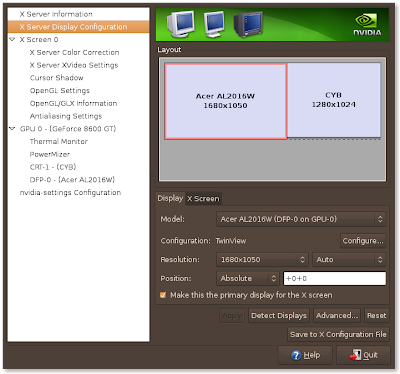400x374 pixels.
Task: Click the Configure... button
Action: 363,241
